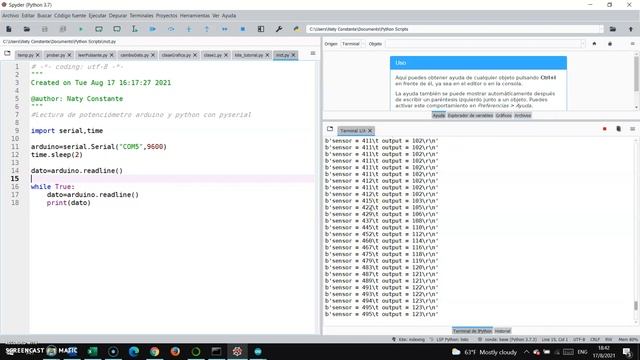Close the kite_tutorial.py tab
The width and height of the screenshot is (640, 360).
tap(267, 55)
